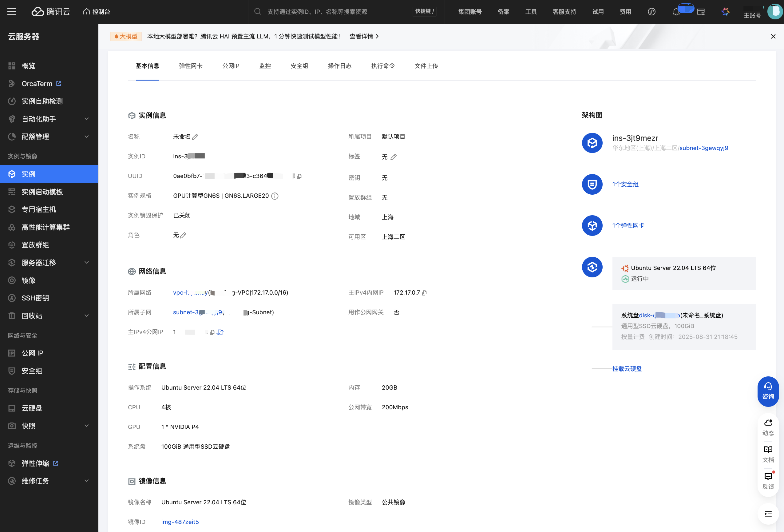Image resolution: width=784 pixels, height=532 pixels.
Task: Open 实例启动模板 in the sidebar
Action: pyautogui.click(x=49, y=192)
